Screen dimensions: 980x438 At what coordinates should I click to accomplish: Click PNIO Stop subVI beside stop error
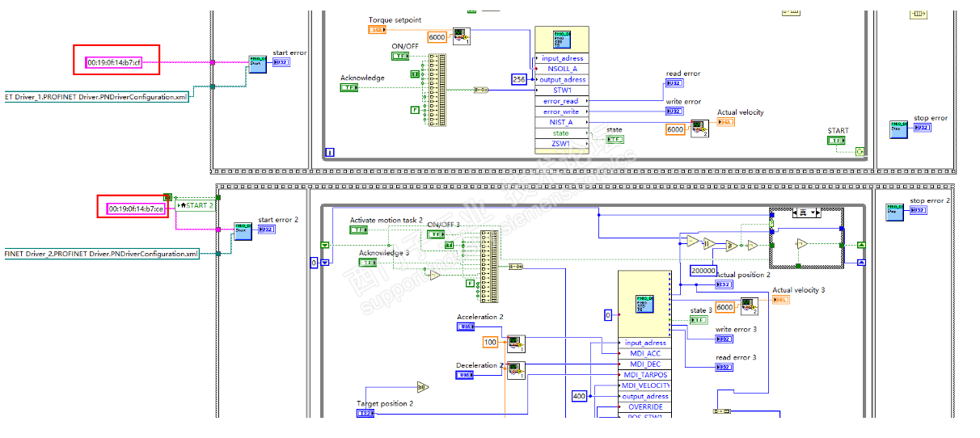[x=899, y=129]
